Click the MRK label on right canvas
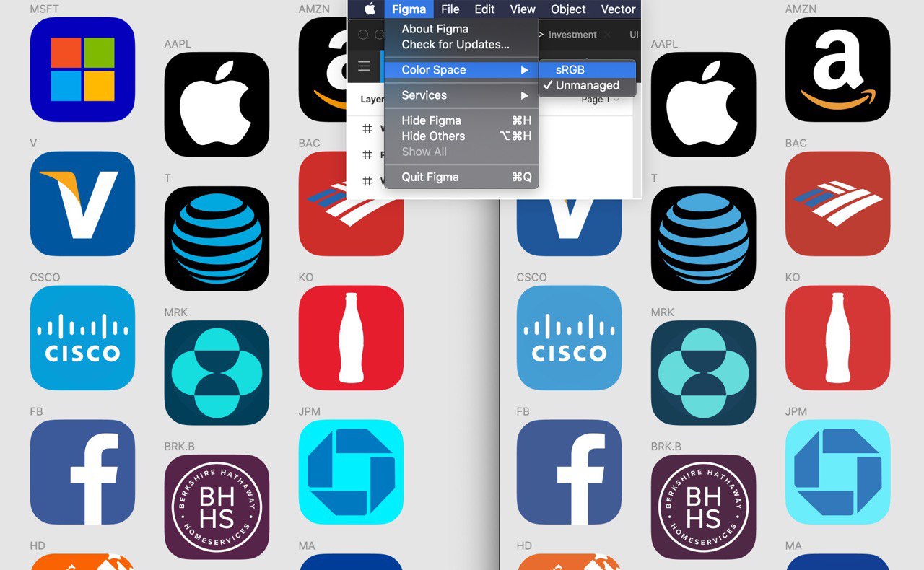Viewport: 924px width, 570px height. [662, 312]
